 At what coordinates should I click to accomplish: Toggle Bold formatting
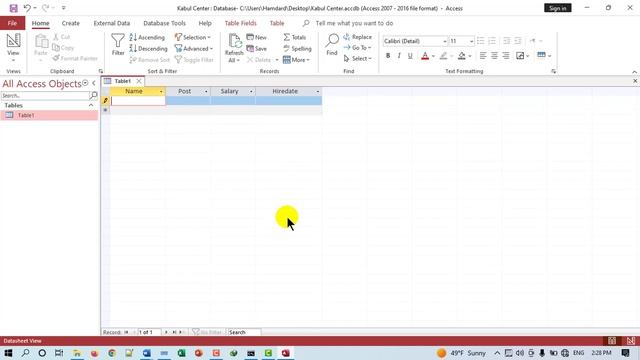pos(388,56)
